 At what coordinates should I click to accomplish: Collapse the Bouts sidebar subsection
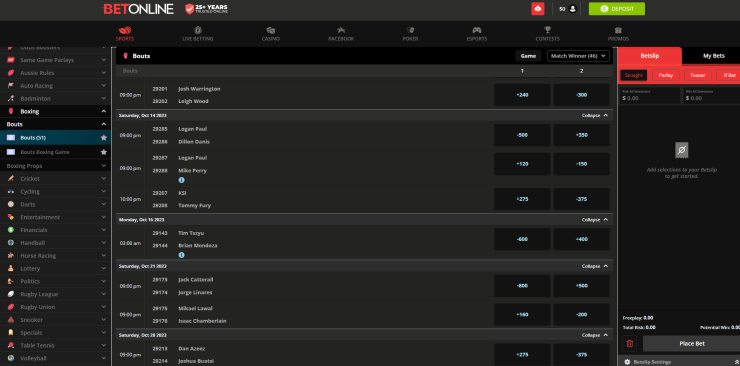(x=103, y=124)
